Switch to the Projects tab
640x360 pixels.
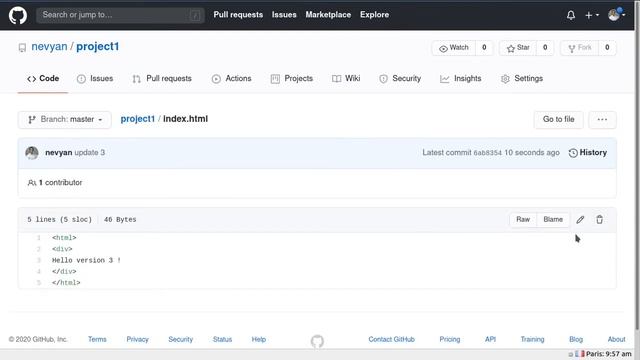click(x=292, y=78)
